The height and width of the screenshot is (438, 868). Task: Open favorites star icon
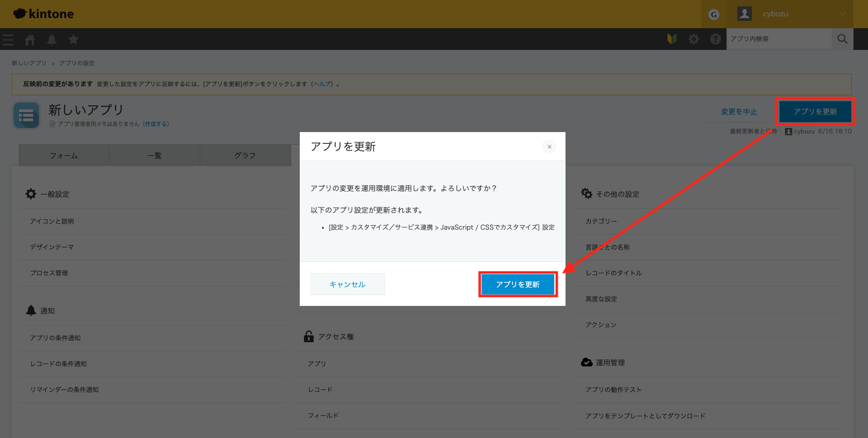73,39
